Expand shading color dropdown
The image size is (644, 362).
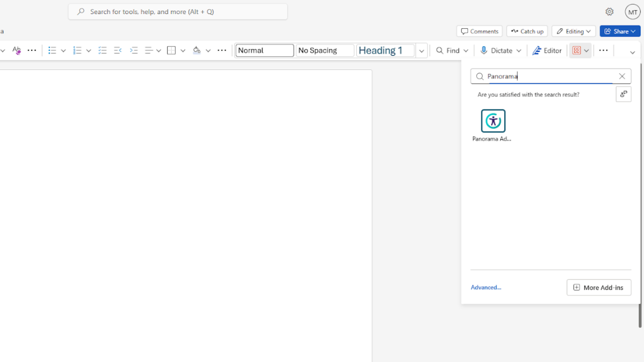coord(208,50)
